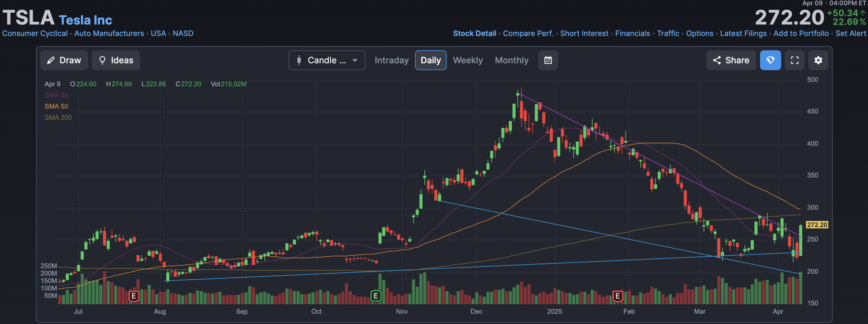Open chart settings gear

(x=818, y=60)
